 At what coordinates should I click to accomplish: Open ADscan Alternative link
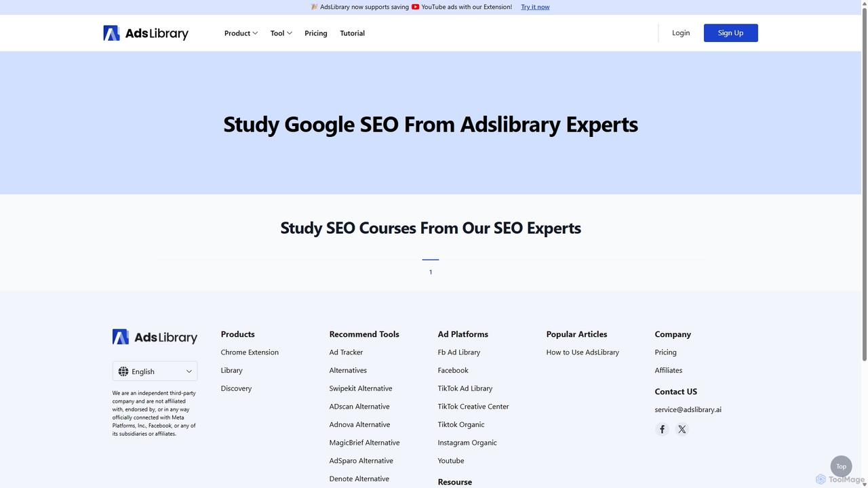coord(359,407)
